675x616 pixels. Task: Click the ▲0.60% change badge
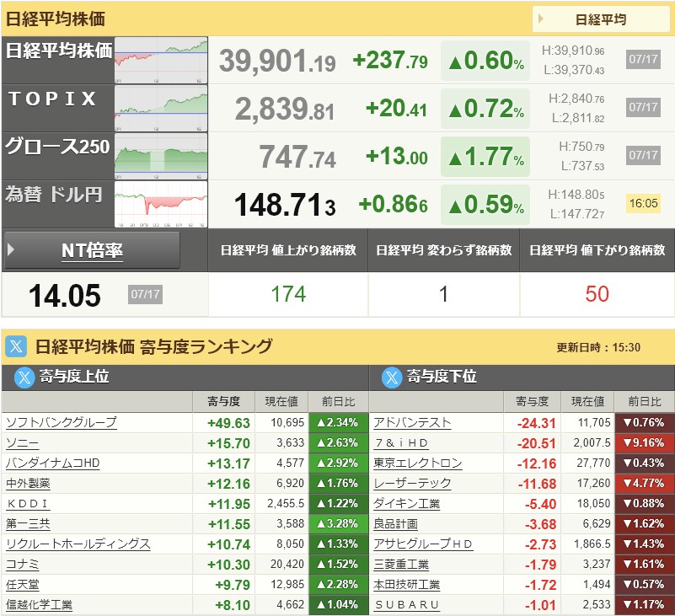[x=485, y=61]
